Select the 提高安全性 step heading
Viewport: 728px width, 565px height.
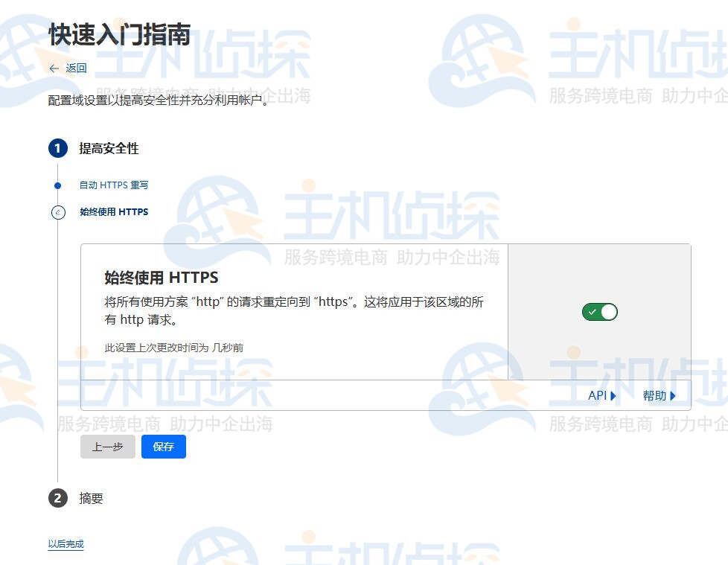109,148
